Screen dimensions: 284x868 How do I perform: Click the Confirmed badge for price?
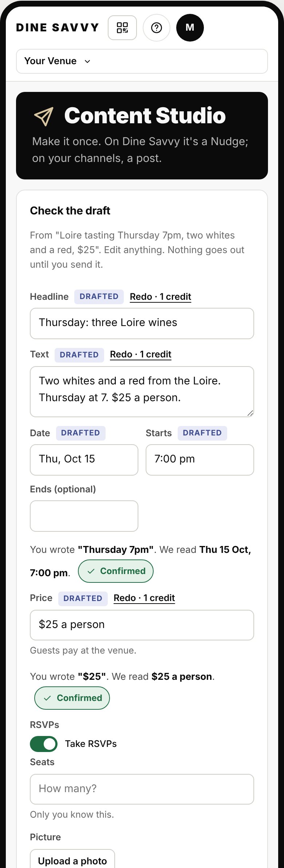coord(72,698)
